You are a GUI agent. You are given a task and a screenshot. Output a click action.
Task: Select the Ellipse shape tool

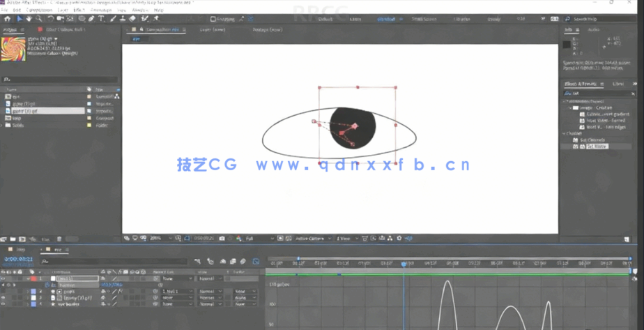pos(82,19)
